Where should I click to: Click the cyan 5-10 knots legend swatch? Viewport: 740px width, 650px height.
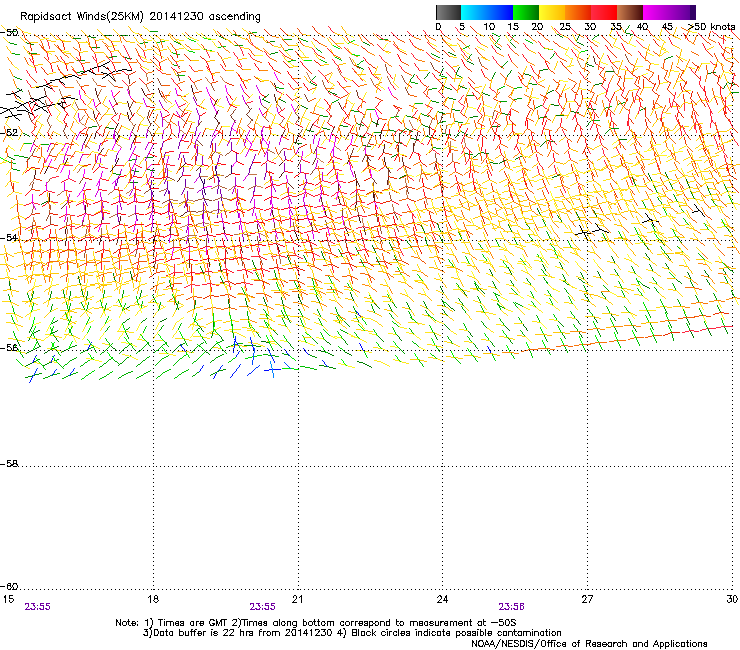474,12
